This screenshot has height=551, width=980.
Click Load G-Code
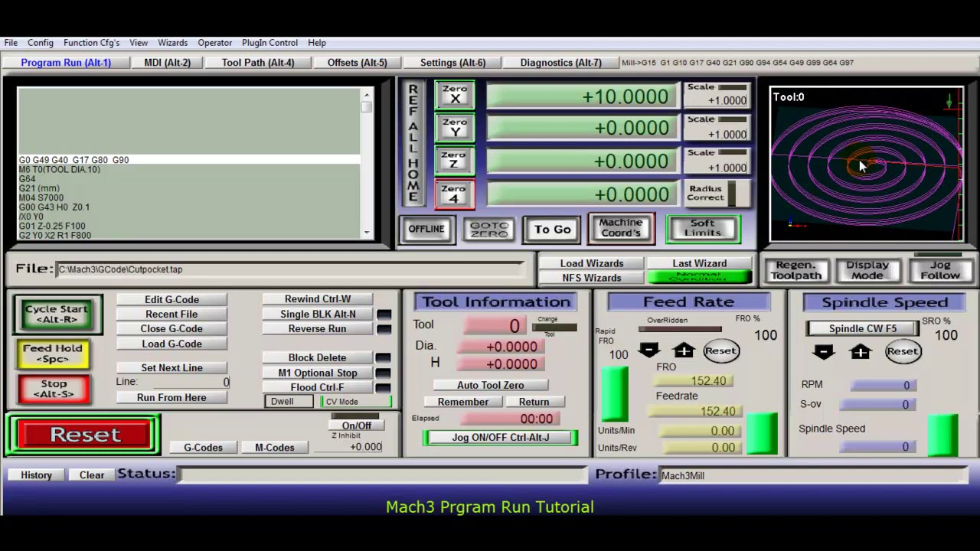click(171, 344)
